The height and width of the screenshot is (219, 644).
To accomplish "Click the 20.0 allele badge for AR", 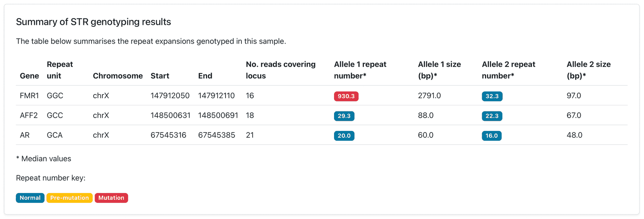I will [344, 136].
